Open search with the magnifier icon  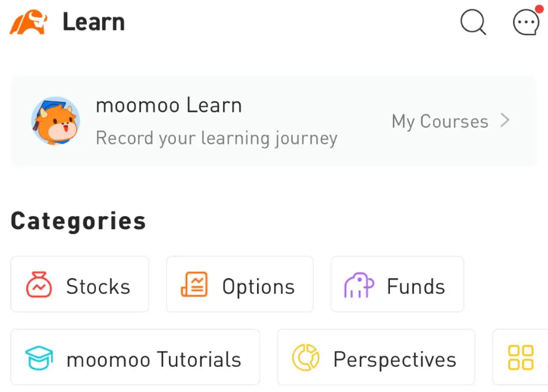(473, 23)
